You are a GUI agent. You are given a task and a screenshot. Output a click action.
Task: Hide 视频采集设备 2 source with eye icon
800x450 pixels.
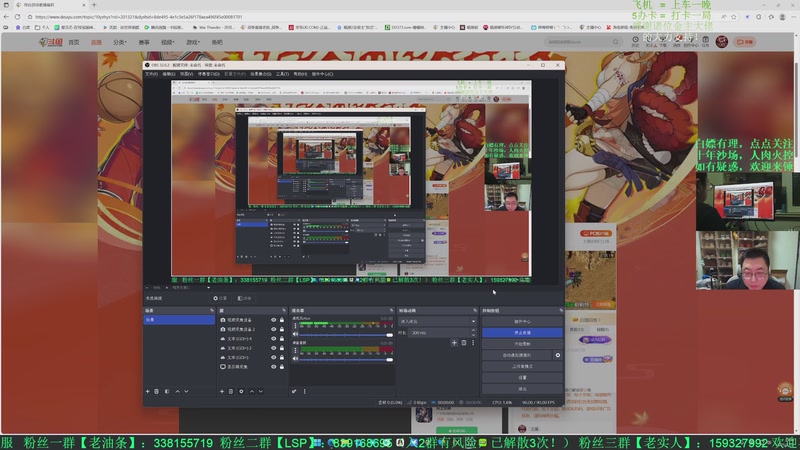coord(273,329)
